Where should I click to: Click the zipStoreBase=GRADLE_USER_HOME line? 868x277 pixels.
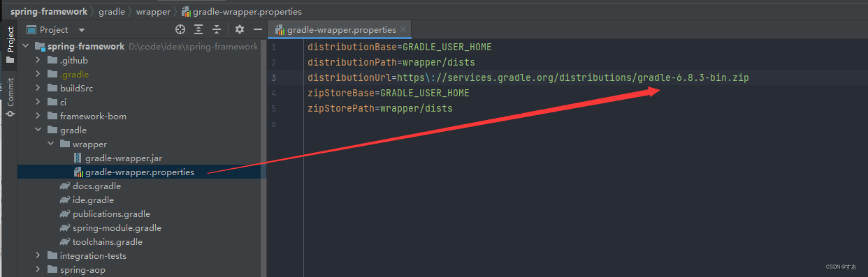(x=389, y=93)
